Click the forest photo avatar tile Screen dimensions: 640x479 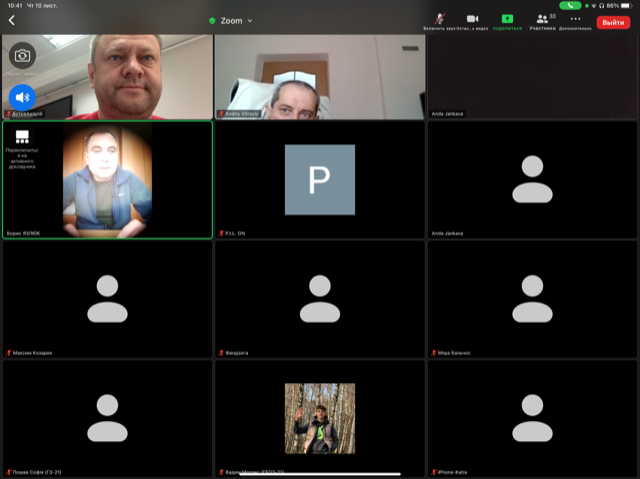[320, 418]
